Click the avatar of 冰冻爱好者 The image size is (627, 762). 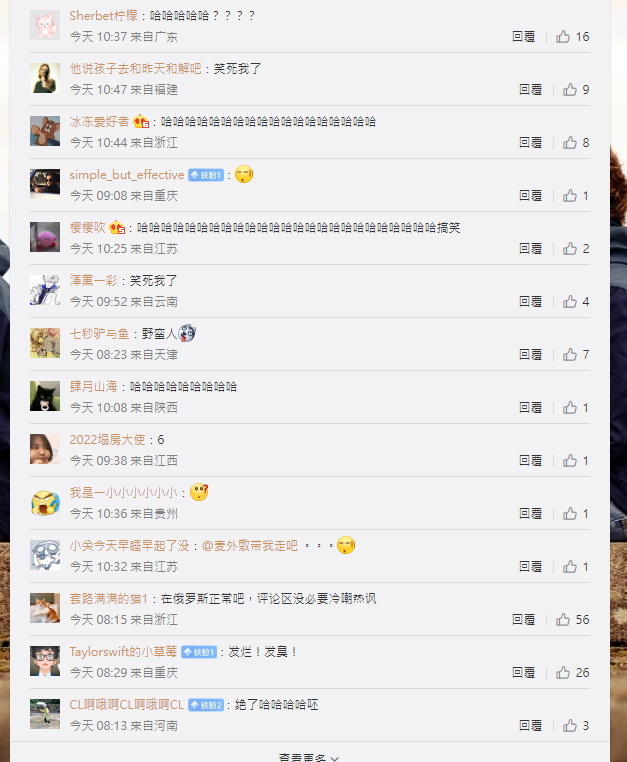coord(45,131)
